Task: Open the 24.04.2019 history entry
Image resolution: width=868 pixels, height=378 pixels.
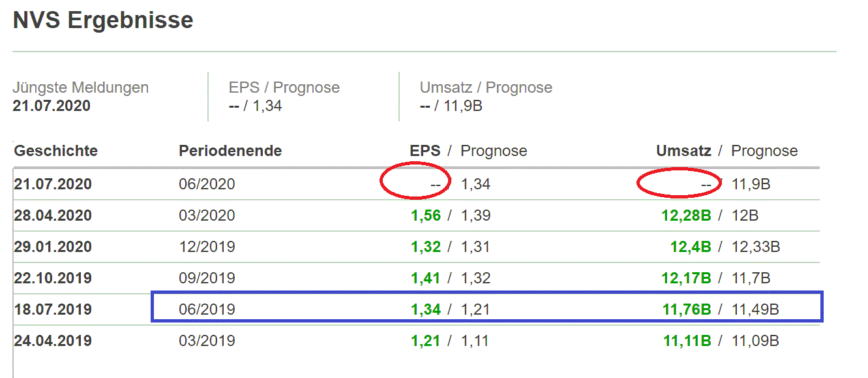Action: [x=53, y=341]
